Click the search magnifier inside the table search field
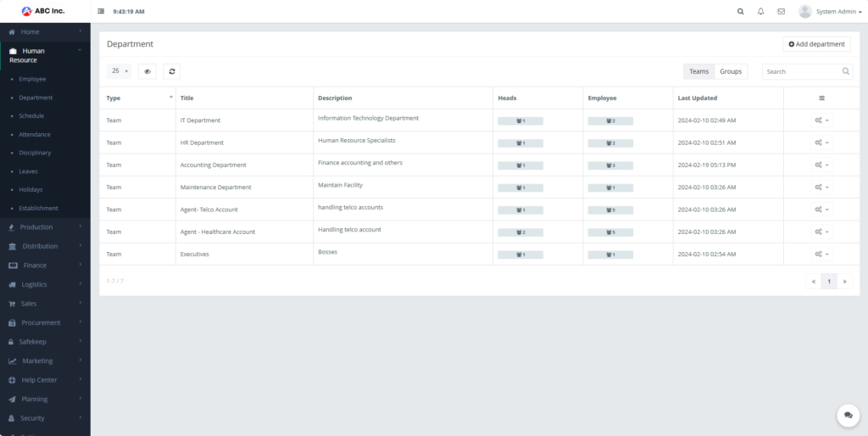The image size is (868, 436). click(846, 71)
